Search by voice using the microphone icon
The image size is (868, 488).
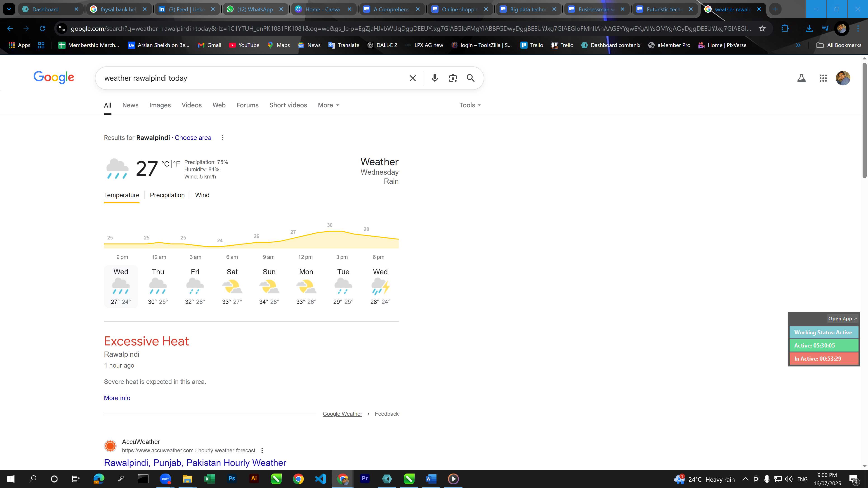(x=435, y=78)
